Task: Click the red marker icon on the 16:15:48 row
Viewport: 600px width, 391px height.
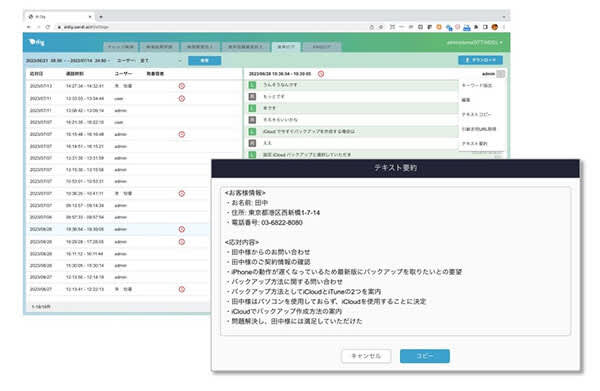Action: (182, 134)
